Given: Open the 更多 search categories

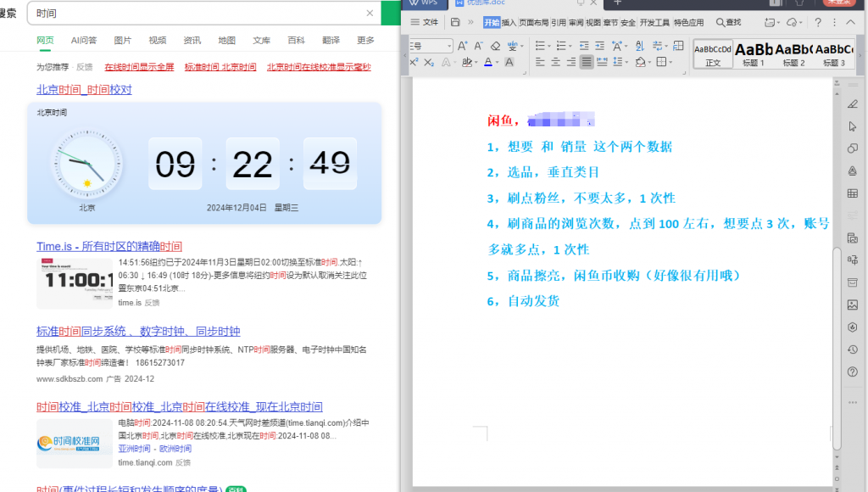Looking at the screenshot, I should coord(365,41).
